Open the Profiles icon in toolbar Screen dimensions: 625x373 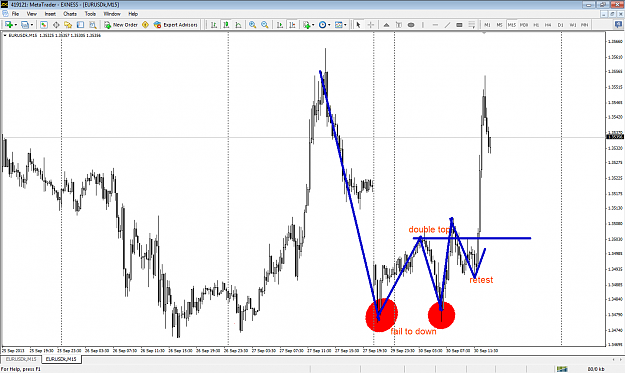click(x=25, y=25)
